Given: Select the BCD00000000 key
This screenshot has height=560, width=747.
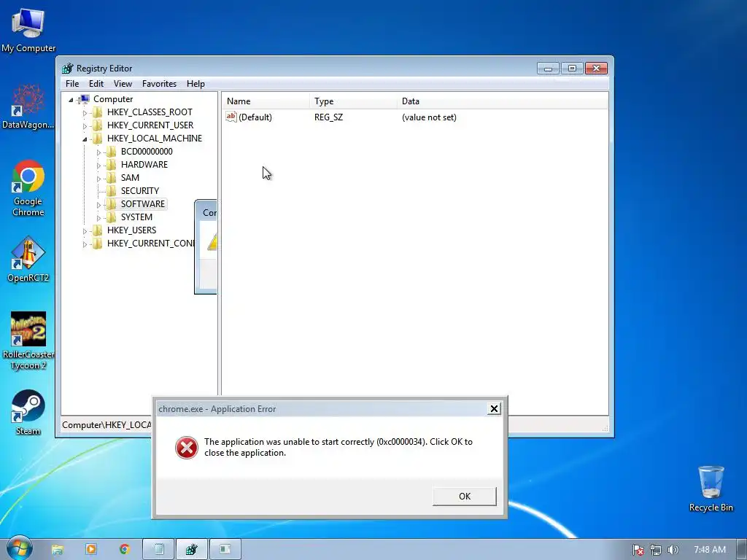Looking at the screenshot, I should 147,152.
